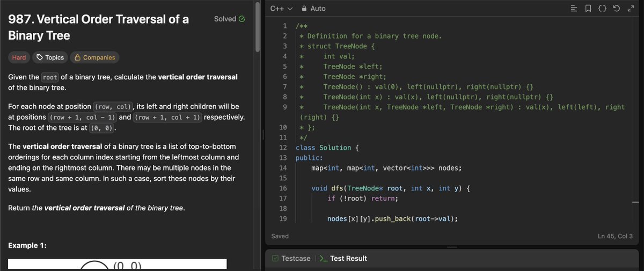This screenshot has height=271, width=644.
Task: Click the green Solved checkmark icon
Action: tap(242, 19)
